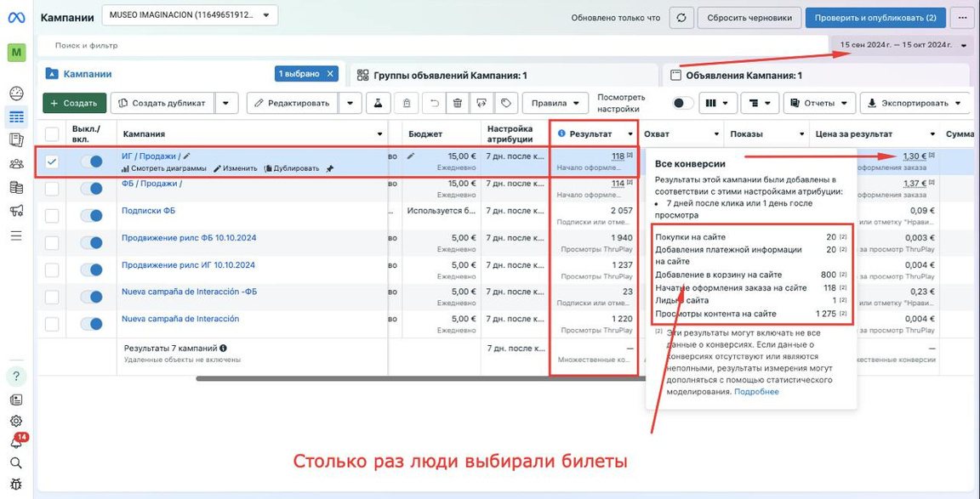
Task: Open the Отчеты dropdown
Action: pyautogui.click(x=818, y=103)
